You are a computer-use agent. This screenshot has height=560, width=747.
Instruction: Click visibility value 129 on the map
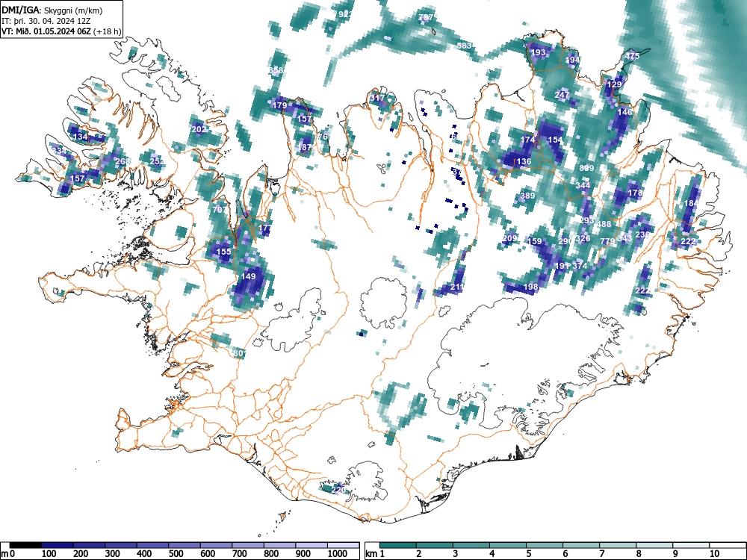(614, 84)
